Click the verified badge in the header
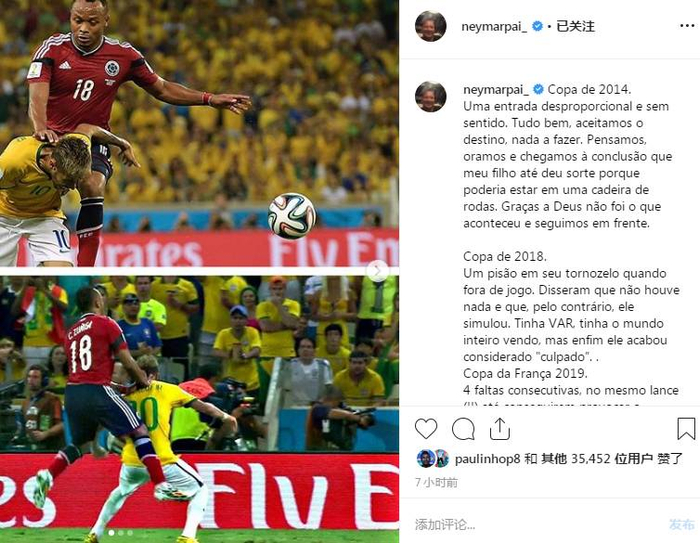Screen dimensions: 700x543 538,26
